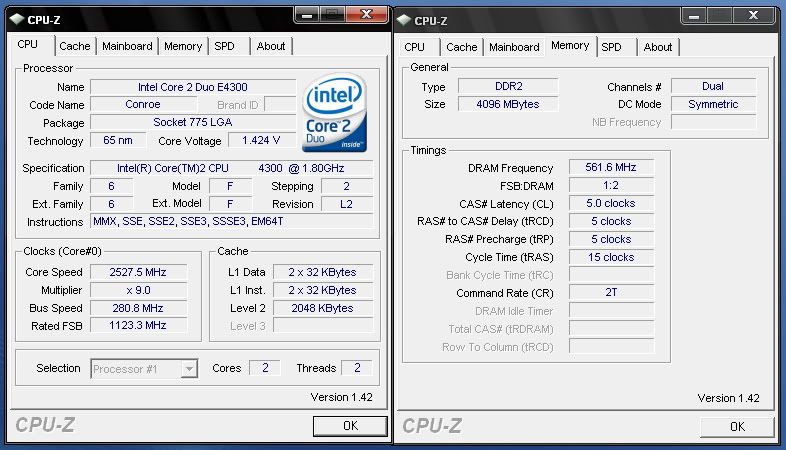Click the Specification field showing 1.80GHz
This screenshot has height=450, width=786.
point(232,168)
